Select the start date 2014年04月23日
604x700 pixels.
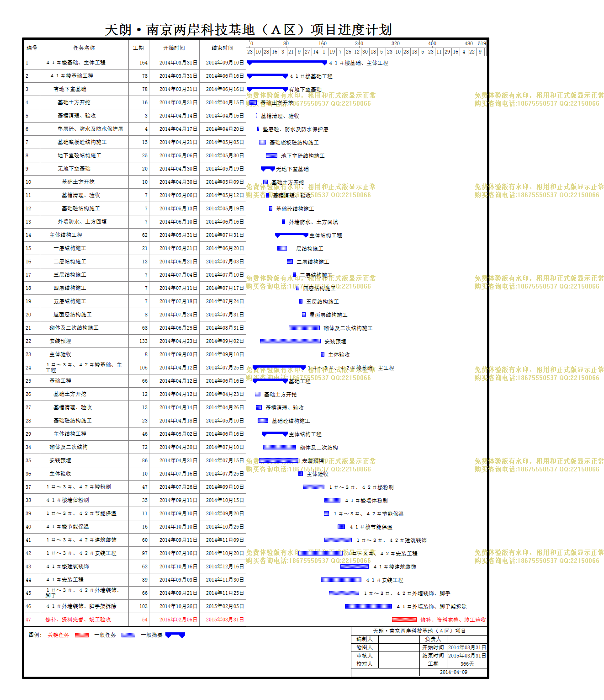[x=174, y=341]
